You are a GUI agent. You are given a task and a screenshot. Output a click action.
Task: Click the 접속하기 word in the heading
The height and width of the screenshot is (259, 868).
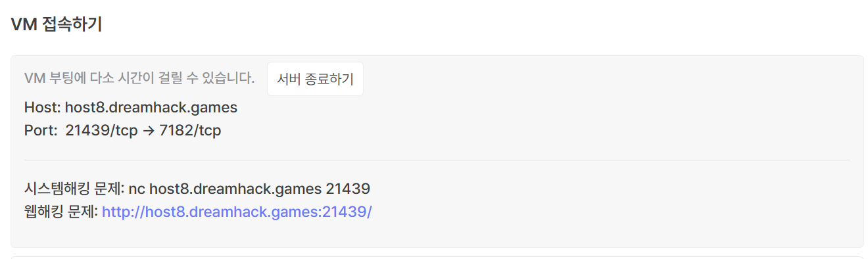click(x=71, y=25)
